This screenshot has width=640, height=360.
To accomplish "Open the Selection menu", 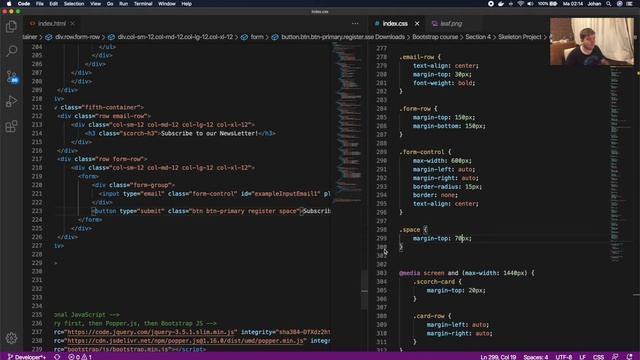I will click(74, 4).
